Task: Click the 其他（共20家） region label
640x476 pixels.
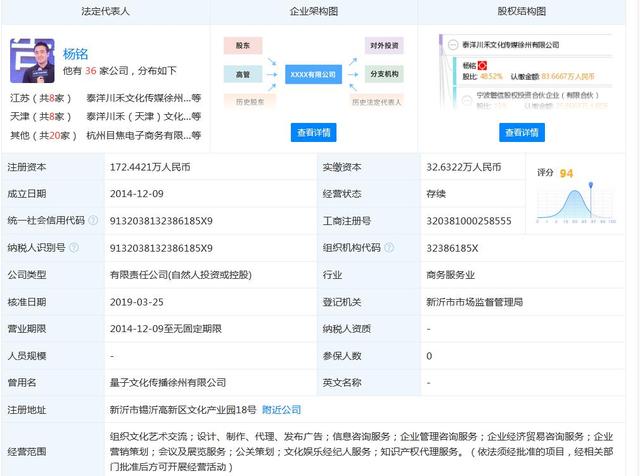Action: [43, 136]
